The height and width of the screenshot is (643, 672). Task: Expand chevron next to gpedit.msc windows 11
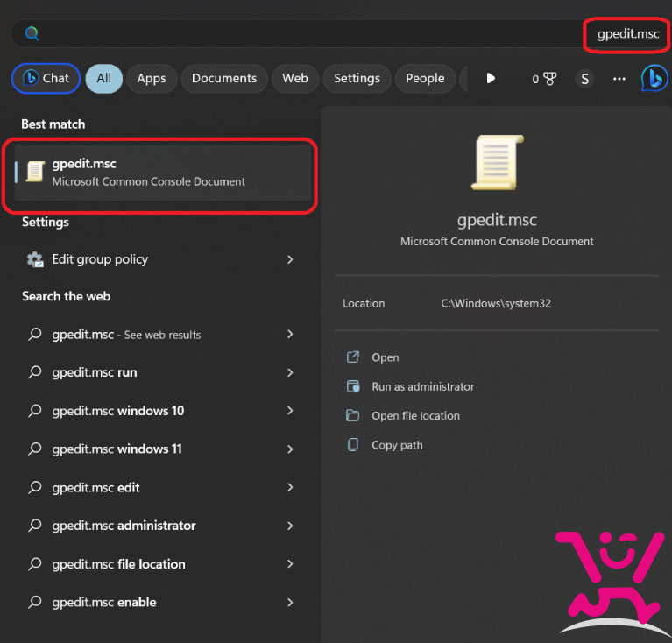click(290, 449)
